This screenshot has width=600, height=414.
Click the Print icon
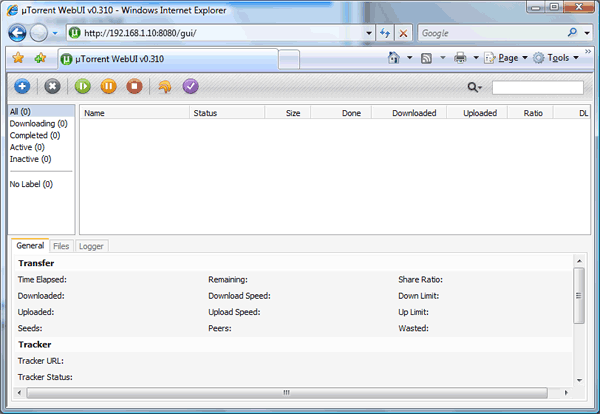460,58
